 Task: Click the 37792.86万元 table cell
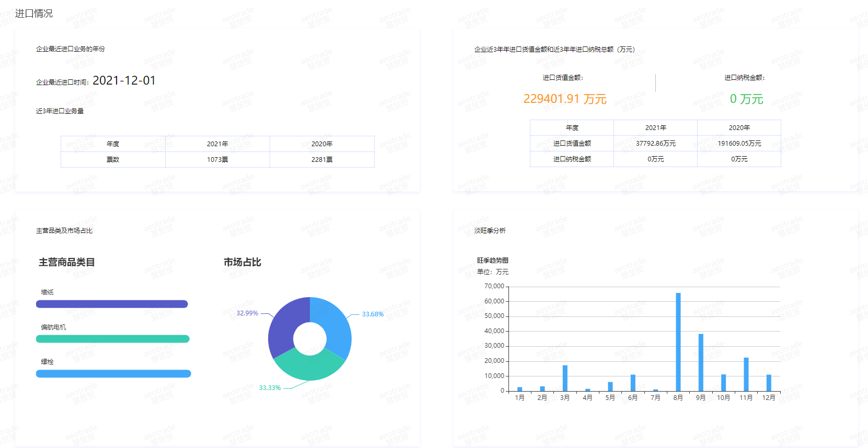pyautogui.click(x=655, y=144)
